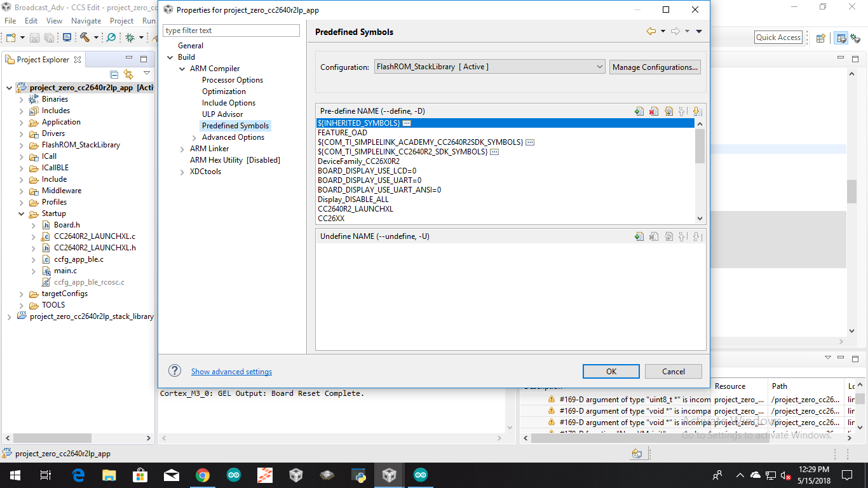Viewport: 868px width, 488px height.
Task: Switch to CCS Edit perspective icon
Action: [841, 37]
